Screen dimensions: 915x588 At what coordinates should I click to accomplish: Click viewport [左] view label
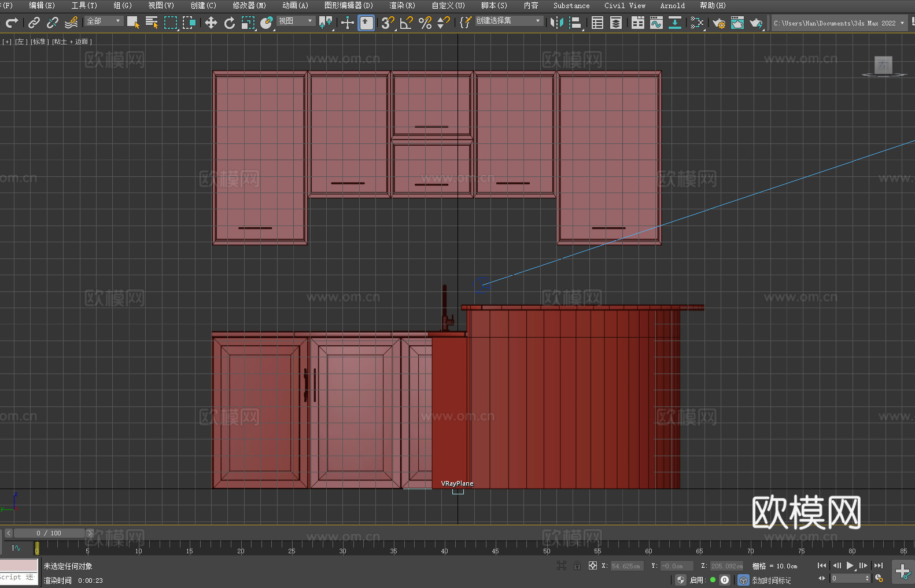[x=20, y=42]
